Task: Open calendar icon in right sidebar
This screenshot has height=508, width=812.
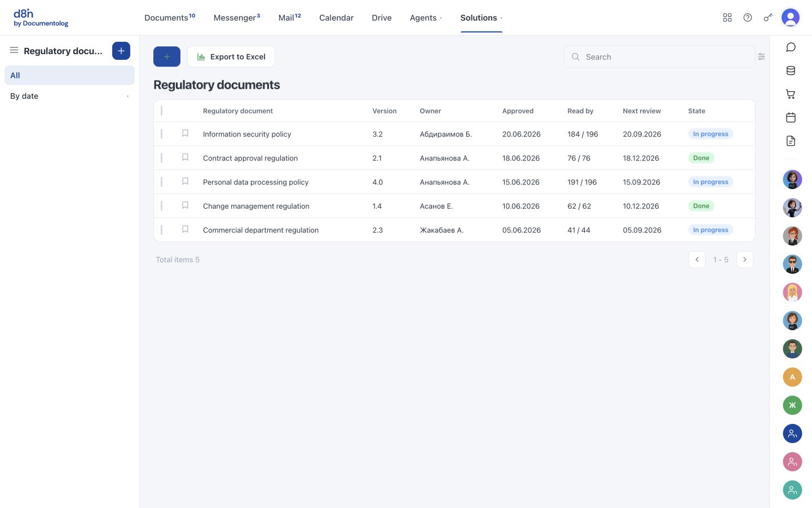Action: [791, 117]
